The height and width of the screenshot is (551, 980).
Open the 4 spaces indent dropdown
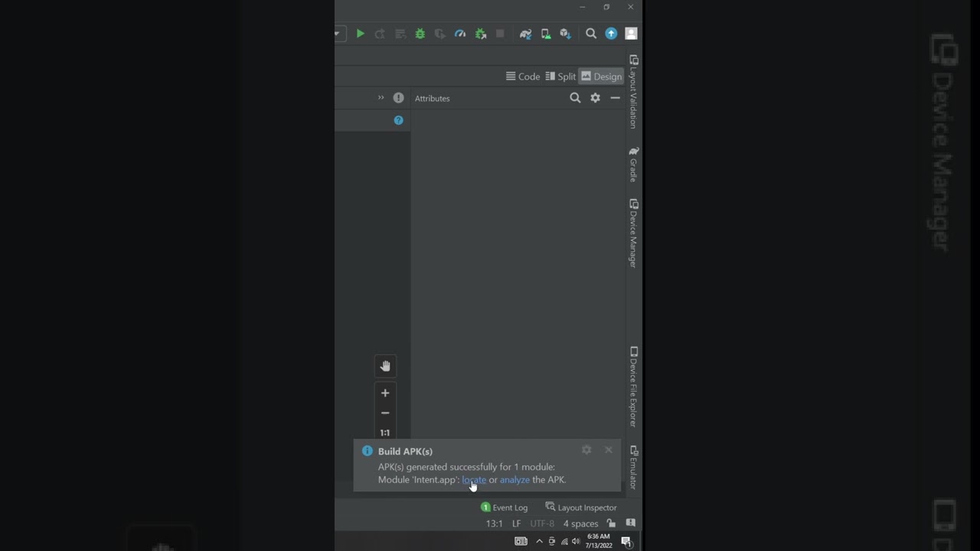point(580,523)
